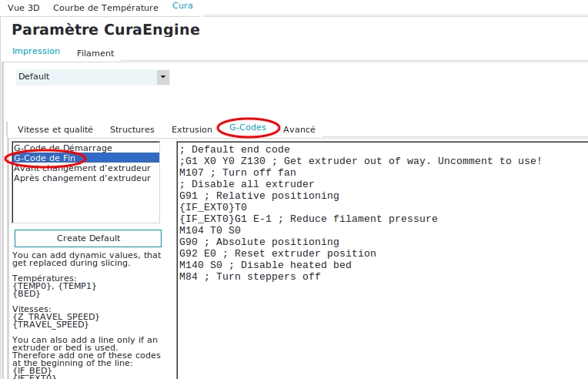588x379 pixels.
Task: Show the Extrusion tab
Action: (x=192, y=129)
